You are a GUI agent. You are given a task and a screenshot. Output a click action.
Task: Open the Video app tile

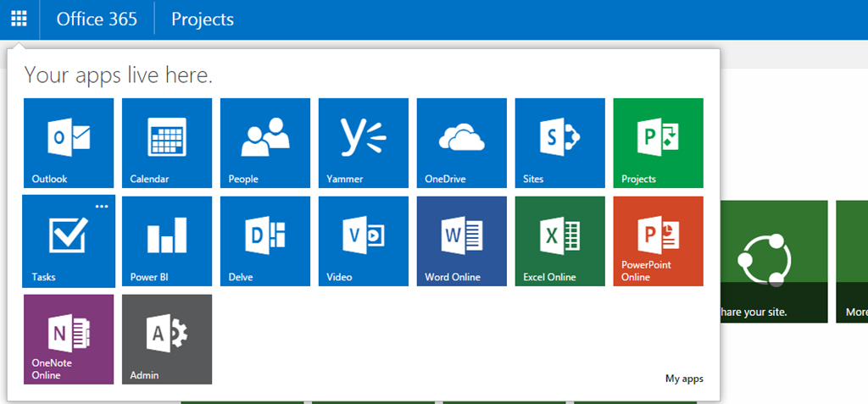[363, 241]
